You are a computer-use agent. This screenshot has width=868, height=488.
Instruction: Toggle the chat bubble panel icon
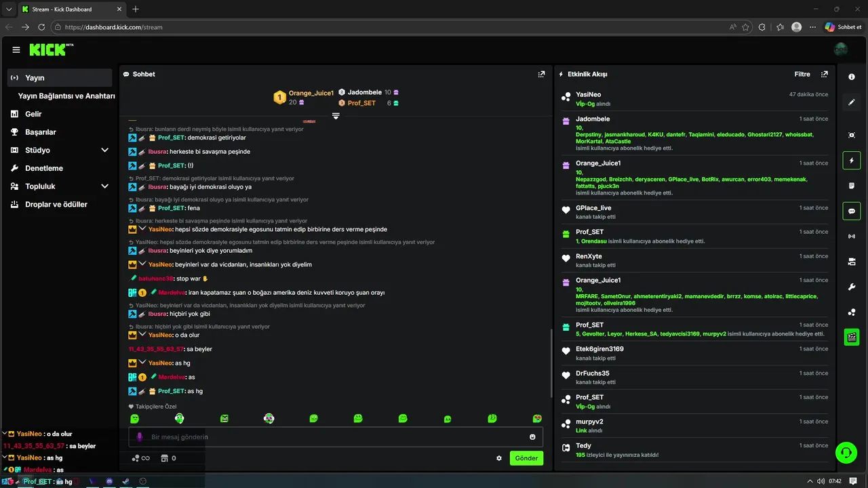click(852, 211)
